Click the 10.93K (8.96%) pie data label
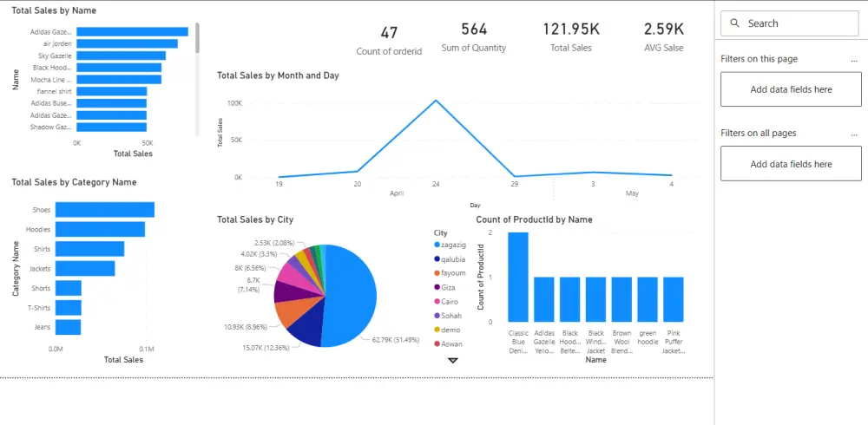868x425 pixels. coord(246,327)
